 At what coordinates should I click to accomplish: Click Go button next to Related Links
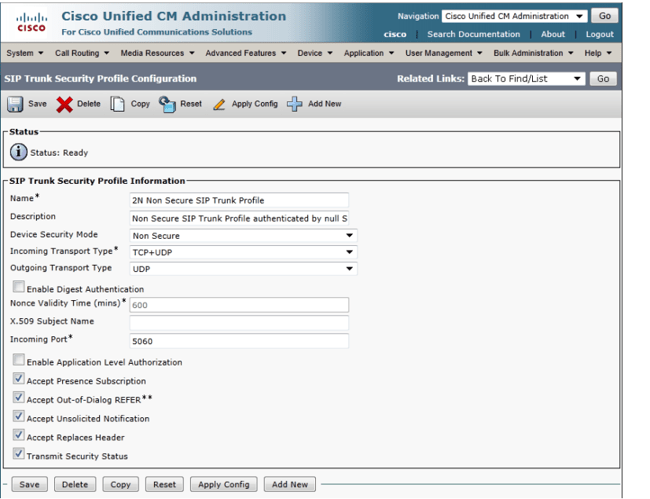[603, 79]
